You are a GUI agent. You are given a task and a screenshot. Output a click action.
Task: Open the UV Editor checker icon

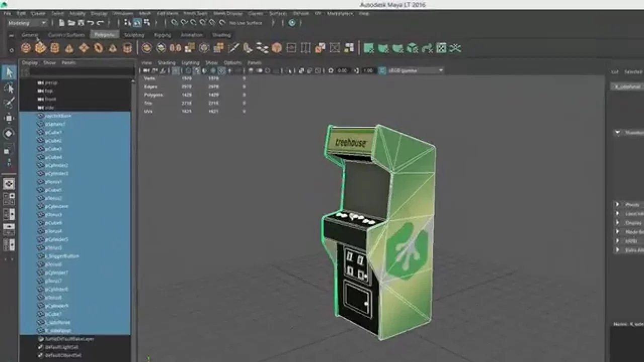tap(441, 48)
